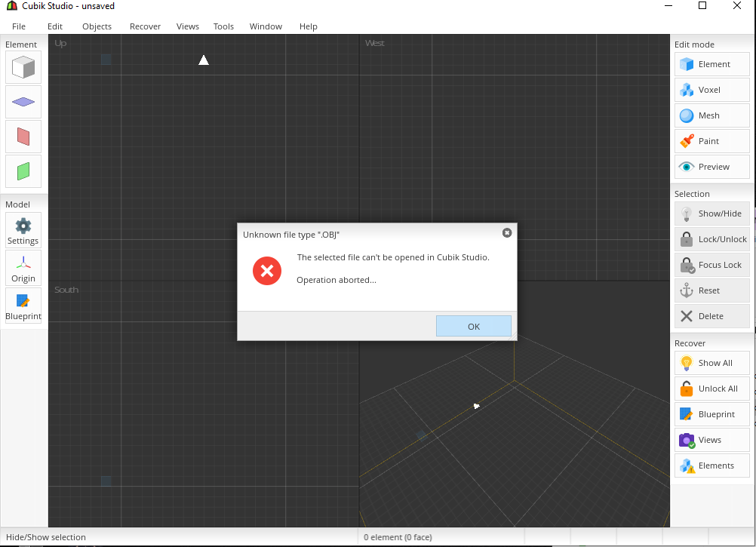This screenshot has width=756, height=547.
Task: Add a red vertical plane element
Action: tap(23, 137)
